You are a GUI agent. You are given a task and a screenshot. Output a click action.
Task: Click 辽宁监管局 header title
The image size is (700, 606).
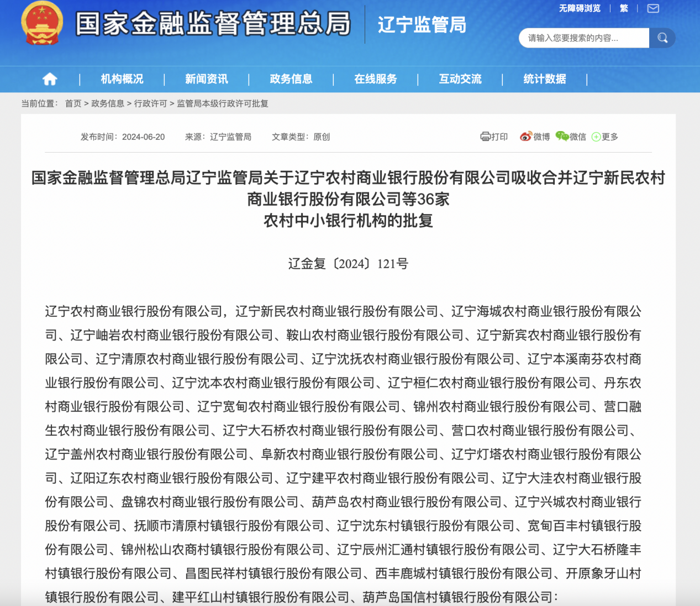point(422,25)
